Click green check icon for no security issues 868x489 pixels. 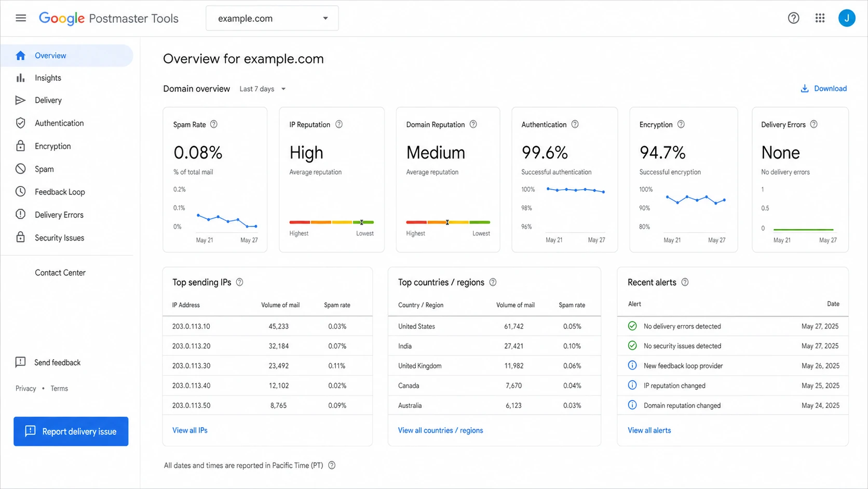632,346
